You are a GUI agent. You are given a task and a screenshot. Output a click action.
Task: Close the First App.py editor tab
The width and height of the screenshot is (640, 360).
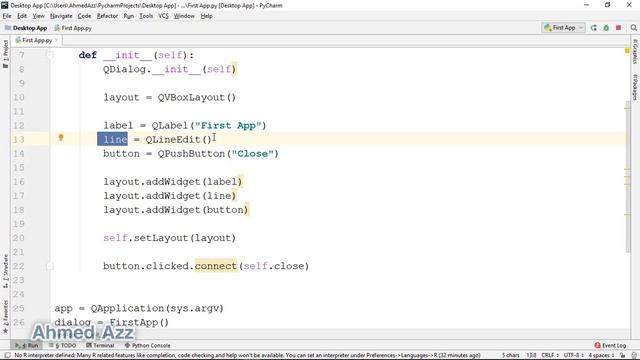pyautogui.click(x=56, y=40)
